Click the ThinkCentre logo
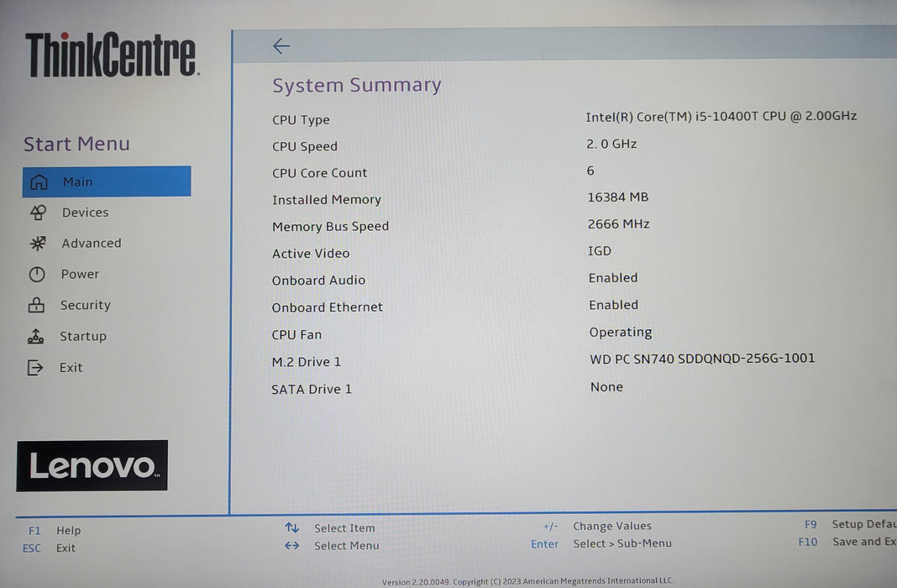 pyautogui.click(x=113, y=55)
